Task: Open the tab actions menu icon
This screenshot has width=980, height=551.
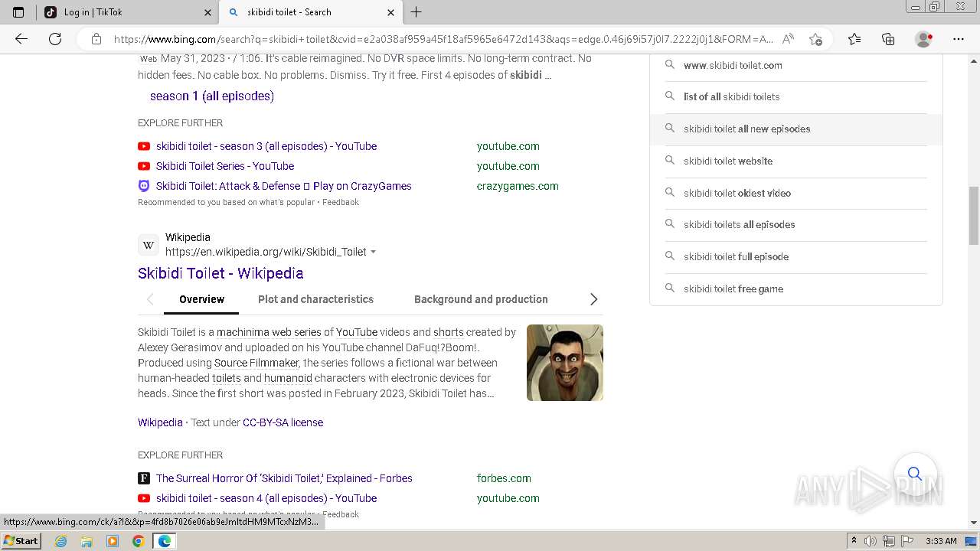Action: pyautogui.click(x=18, y=12)
